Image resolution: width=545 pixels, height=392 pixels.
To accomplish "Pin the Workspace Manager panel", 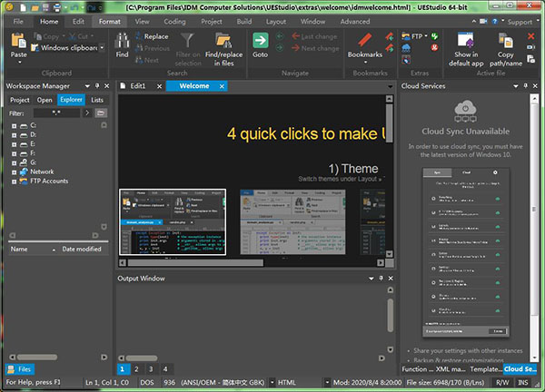I will click(97, 86).
